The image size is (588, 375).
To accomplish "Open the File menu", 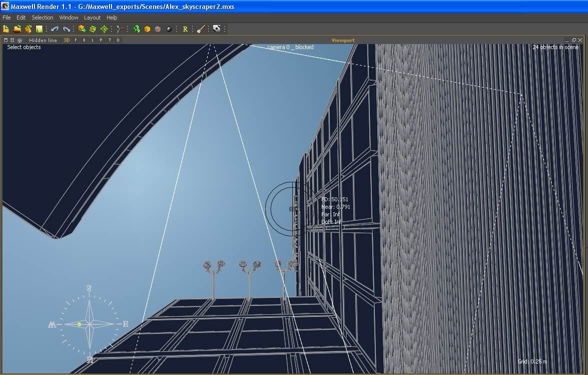I will point(7,18).
